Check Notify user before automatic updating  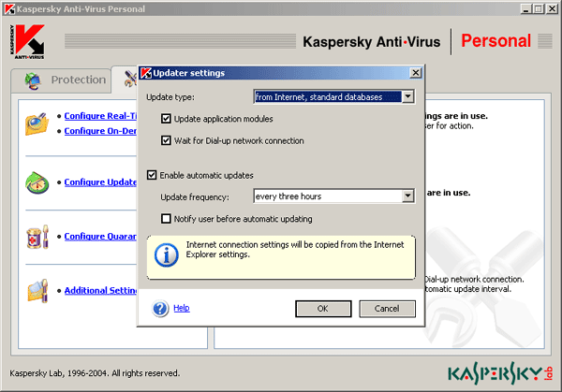tap(166, 218)
